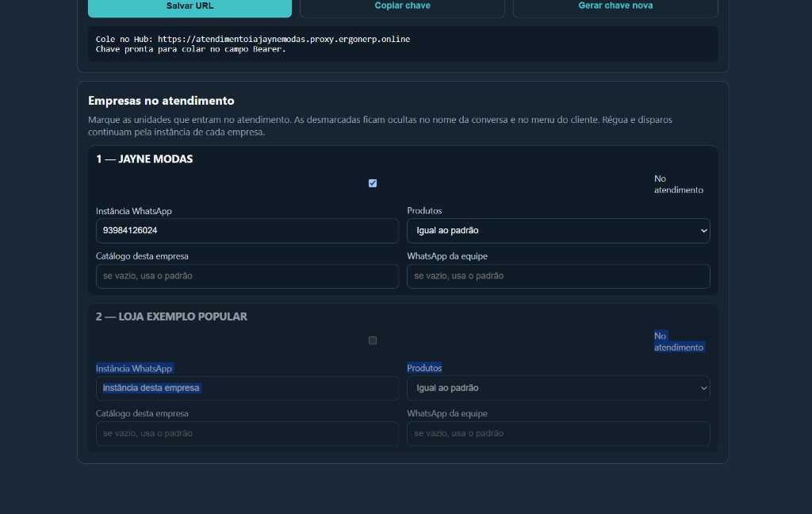Click 'No atendimento' label for JAYNE MODAS
Screen dimensions: 812x514
click(679, 184)
